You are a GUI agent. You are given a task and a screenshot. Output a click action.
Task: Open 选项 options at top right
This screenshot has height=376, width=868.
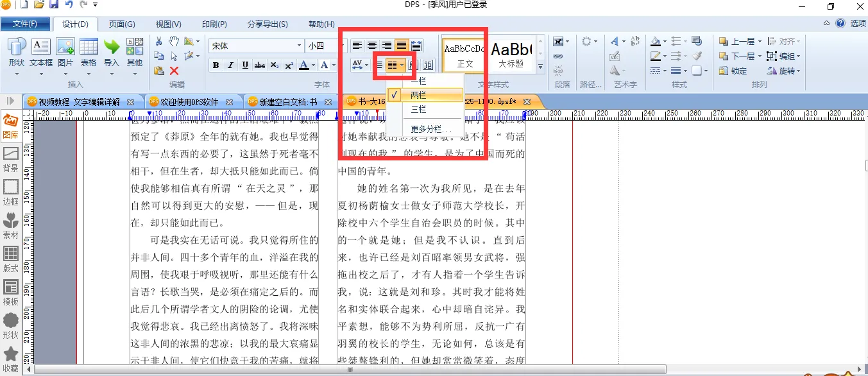[858, 24]
